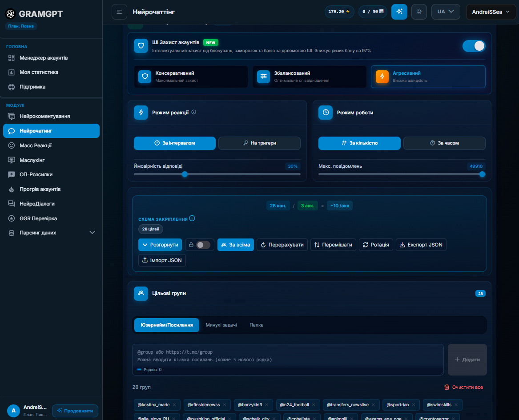The height and width of the screenshot is (420, 519).
Task: Select На тригери reaction mode
Action: (x=260, y=143)
